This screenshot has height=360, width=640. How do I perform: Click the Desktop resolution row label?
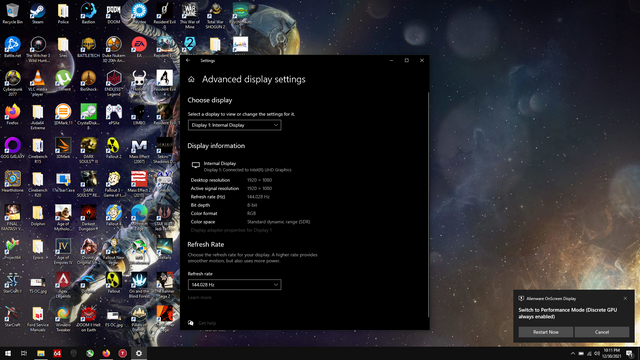tap(210, 180)
